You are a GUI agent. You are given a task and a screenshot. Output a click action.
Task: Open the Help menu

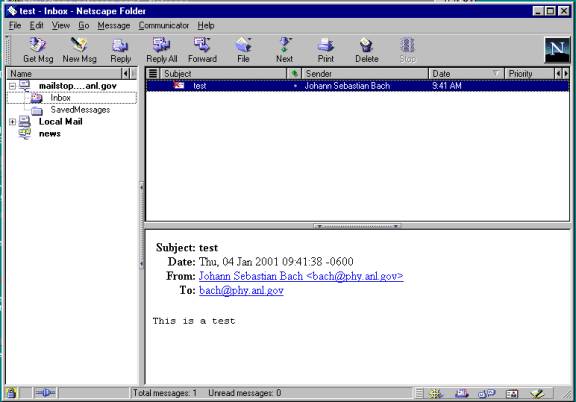(x=206, y=25)
